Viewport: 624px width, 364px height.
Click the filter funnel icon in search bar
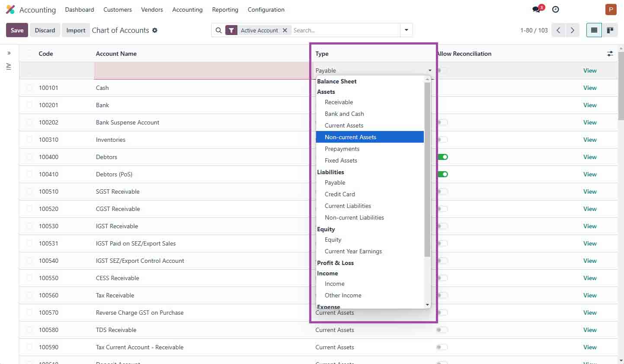(231, 30)
